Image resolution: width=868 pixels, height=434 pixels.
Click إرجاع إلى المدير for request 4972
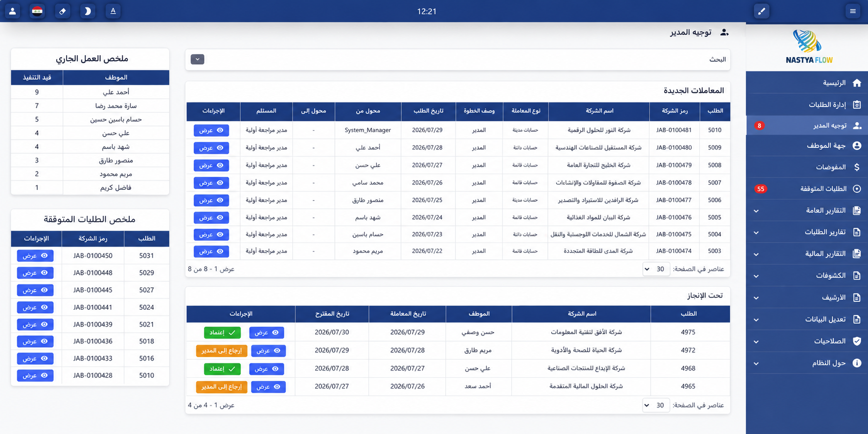[x=222, y=351]
